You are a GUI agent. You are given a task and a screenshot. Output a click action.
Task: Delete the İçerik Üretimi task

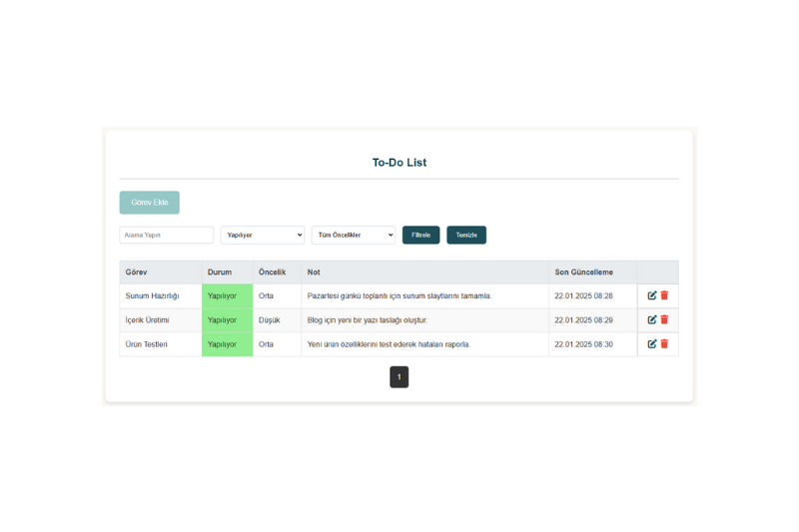pos(664,319)
